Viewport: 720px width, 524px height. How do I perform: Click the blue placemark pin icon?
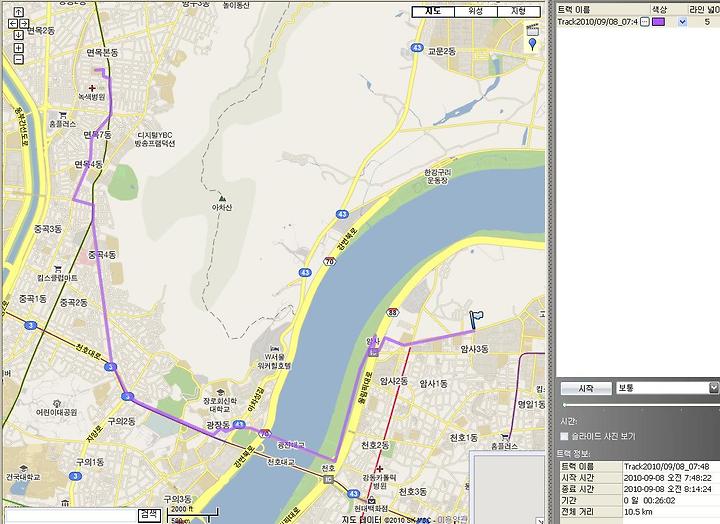point(532,45)
